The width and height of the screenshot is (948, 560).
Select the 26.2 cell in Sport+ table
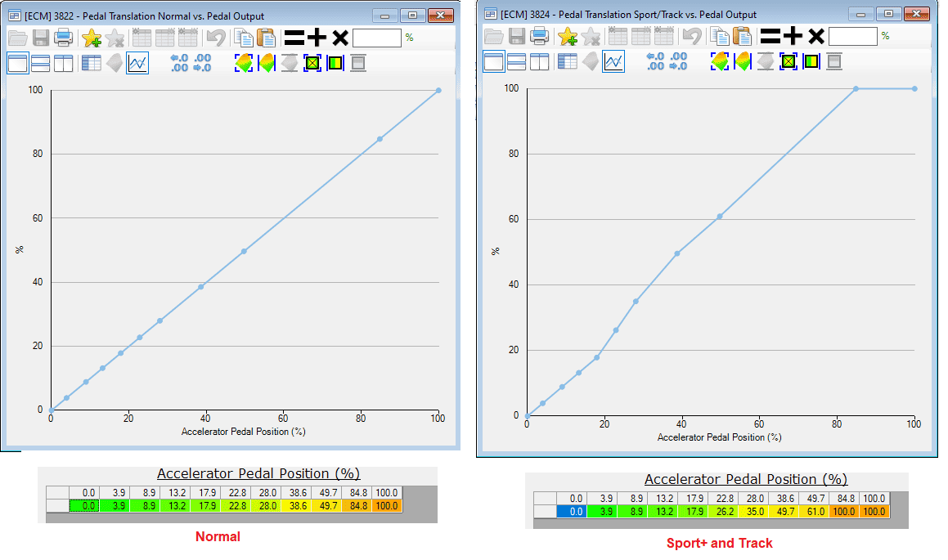coord(723,512)
